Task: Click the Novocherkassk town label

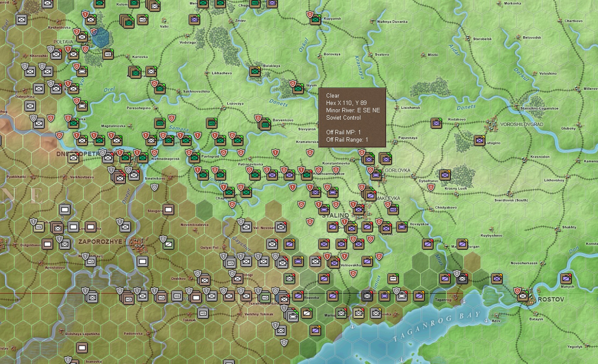Action: tap(524, 263)
